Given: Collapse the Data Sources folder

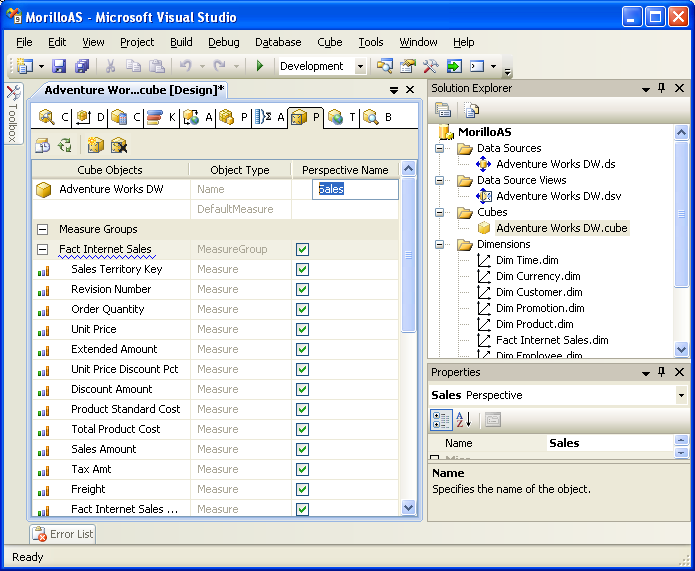Looking at the screenshot, I should 439,148.
